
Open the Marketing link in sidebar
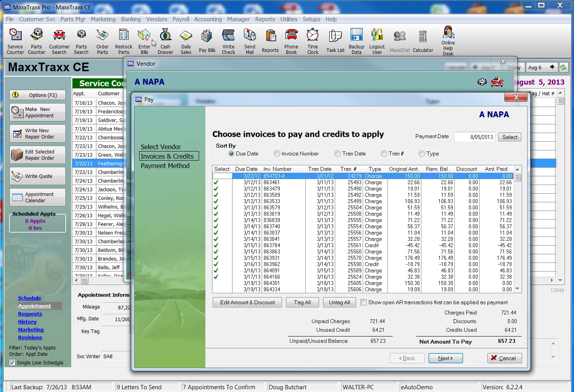point(31,329)
